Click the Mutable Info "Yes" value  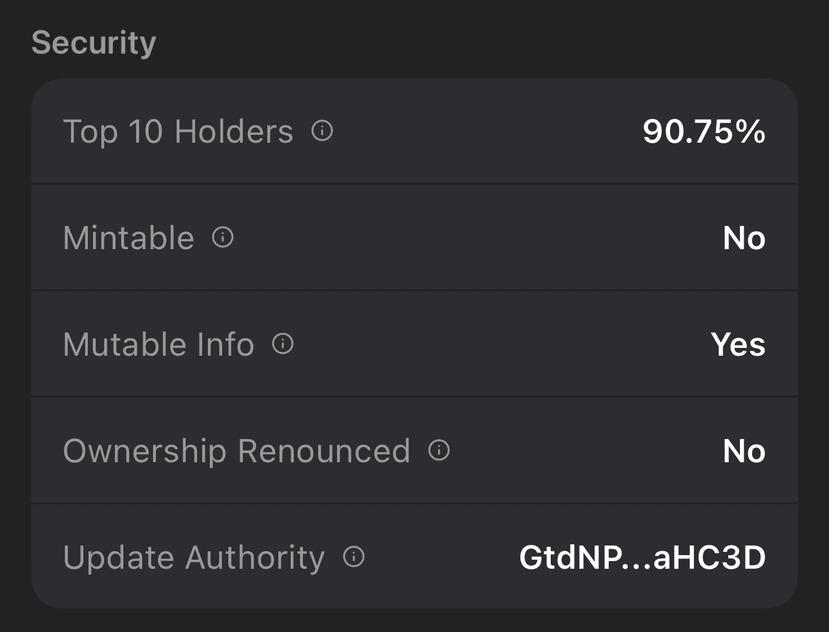(738, 345)
